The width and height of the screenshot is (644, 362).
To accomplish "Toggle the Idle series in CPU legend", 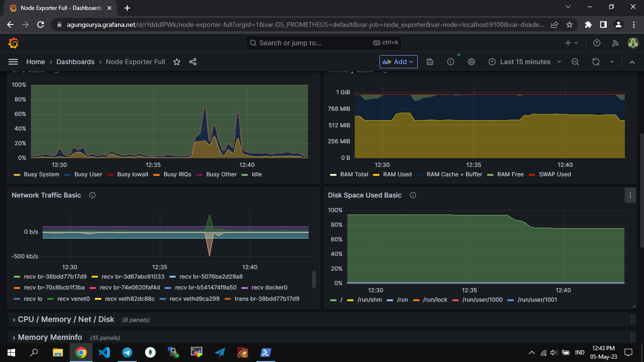I will [x=256, y=174].
